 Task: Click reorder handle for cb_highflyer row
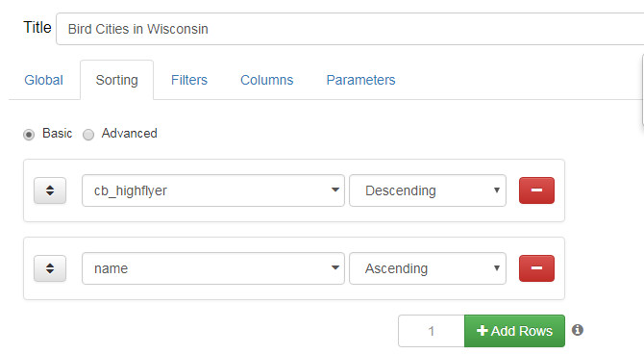[x=50, y=190]
